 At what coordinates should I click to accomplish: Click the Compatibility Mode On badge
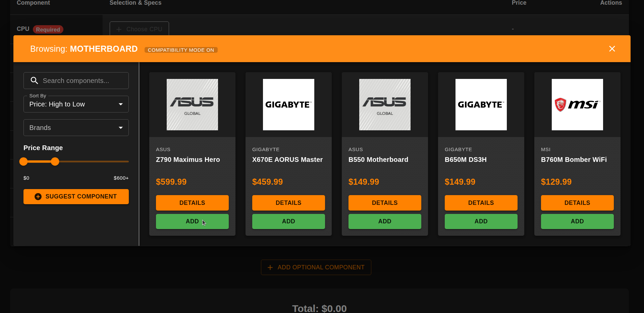[x=181, y=50]
